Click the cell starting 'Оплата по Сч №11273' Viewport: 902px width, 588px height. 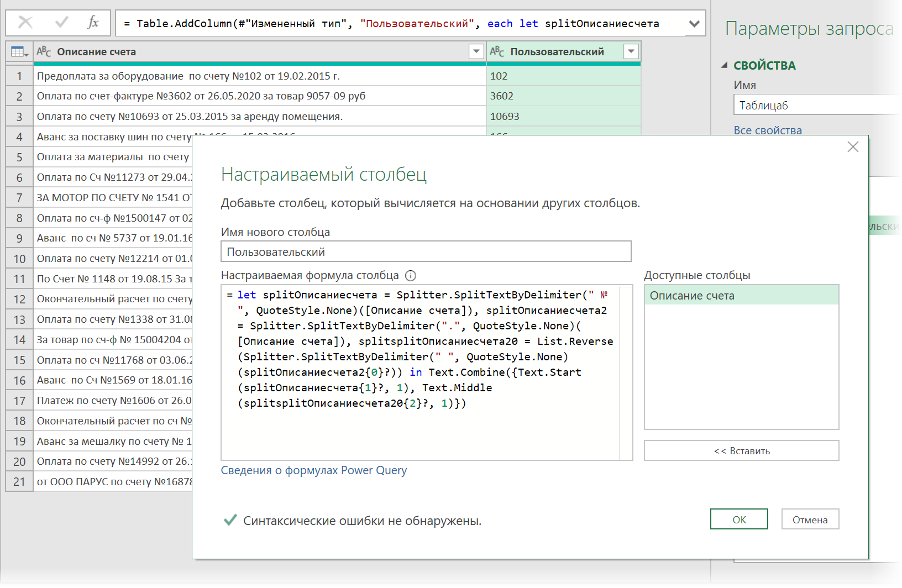point(113,177)
